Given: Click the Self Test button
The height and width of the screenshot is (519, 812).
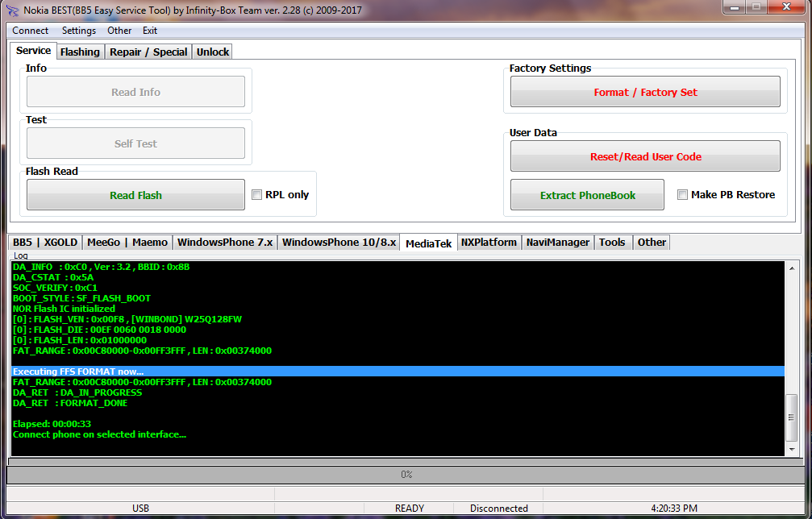Looking at the screenshot, I should [x=135, y=143].
